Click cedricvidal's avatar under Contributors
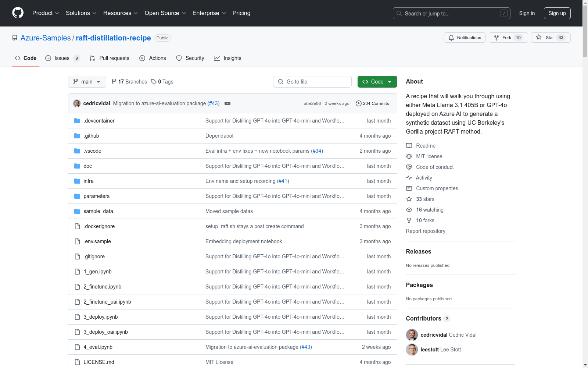Screen dimensions: 588x368 click(412, 335)
